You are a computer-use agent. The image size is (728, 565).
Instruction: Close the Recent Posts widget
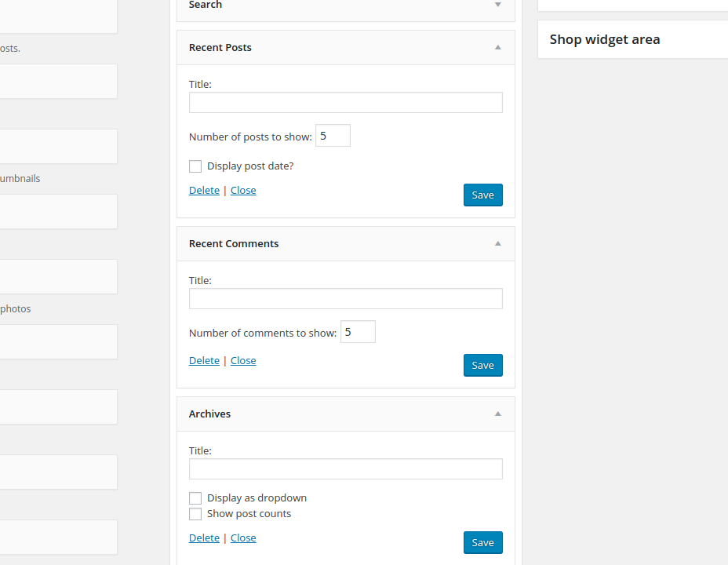click(243, 191)
